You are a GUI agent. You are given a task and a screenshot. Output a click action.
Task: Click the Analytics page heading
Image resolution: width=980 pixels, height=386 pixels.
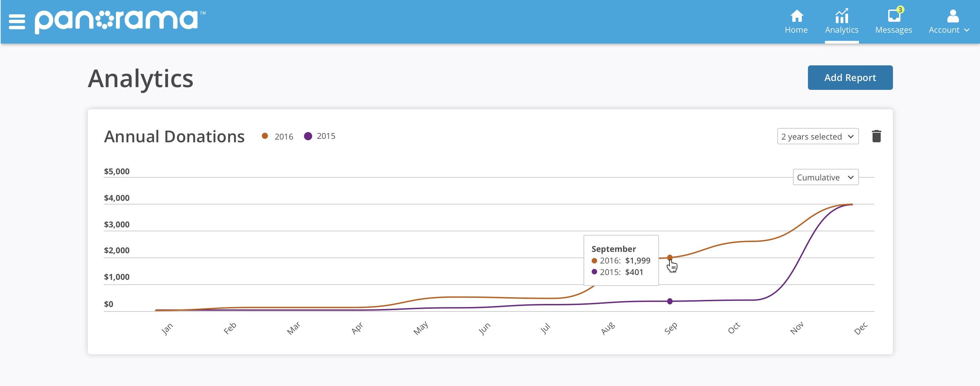pyautogui.click(x=141, y=78)
